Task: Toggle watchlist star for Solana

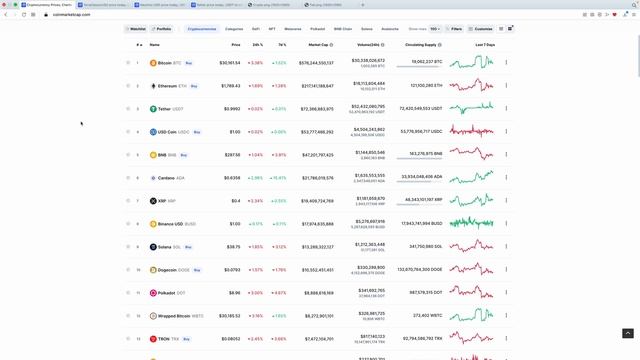Action: 128,247
